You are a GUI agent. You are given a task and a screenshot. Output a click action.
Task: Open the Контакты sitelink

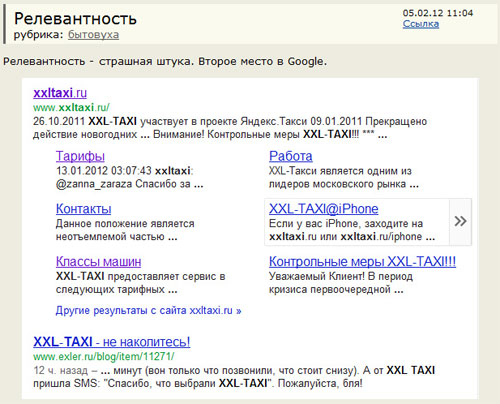(x=84, y=209)
